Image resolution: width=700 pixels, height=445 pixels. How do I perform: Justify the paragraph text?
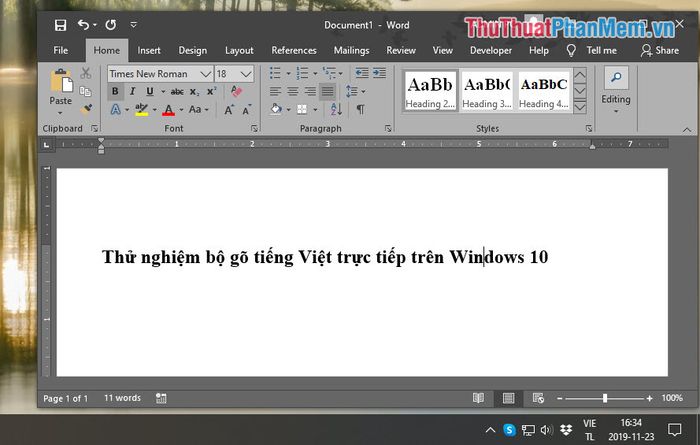(328, 91)
